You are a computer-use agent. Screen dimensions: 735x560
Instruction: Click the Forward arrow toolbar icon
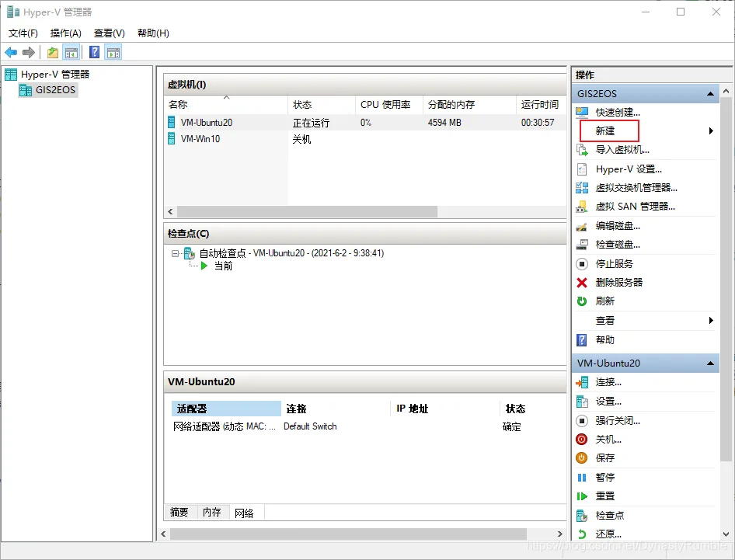(x=29, y=53)
